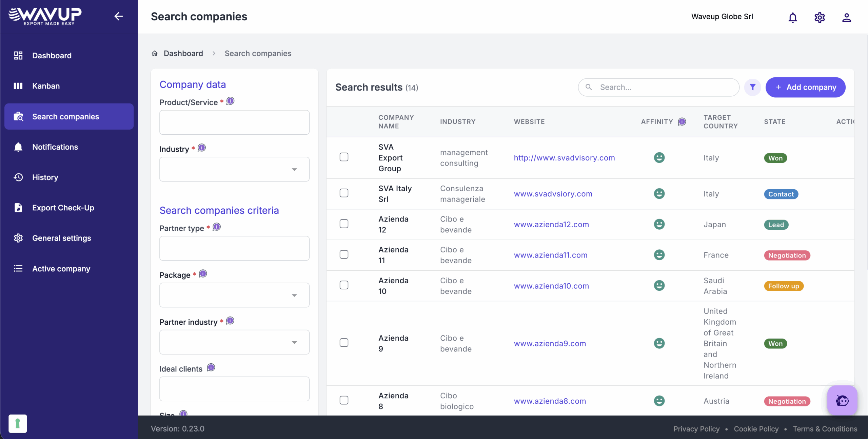Expand the Industry dropdown

234,169
